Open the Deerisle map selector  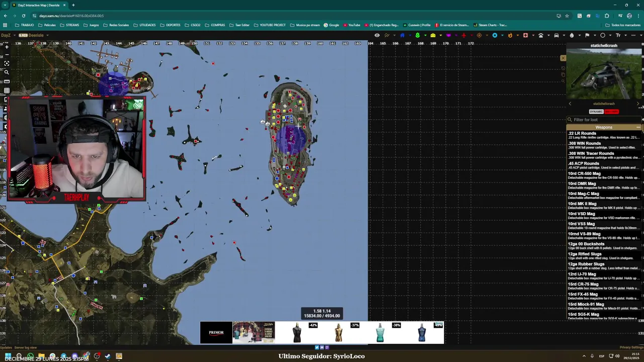point(34,35)
